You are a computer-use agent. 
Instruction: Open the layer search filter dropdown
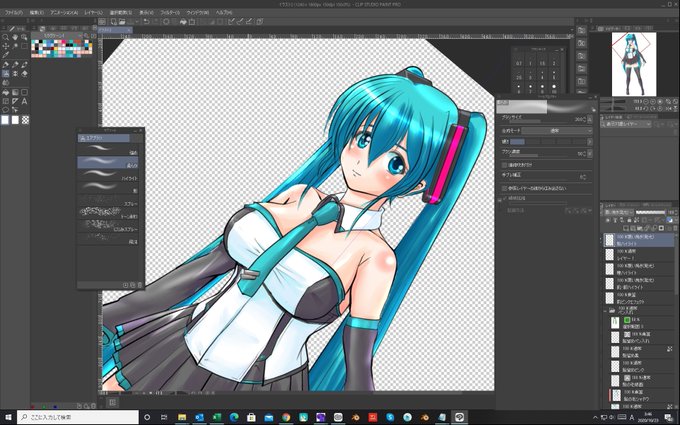[x=626, y=124]
